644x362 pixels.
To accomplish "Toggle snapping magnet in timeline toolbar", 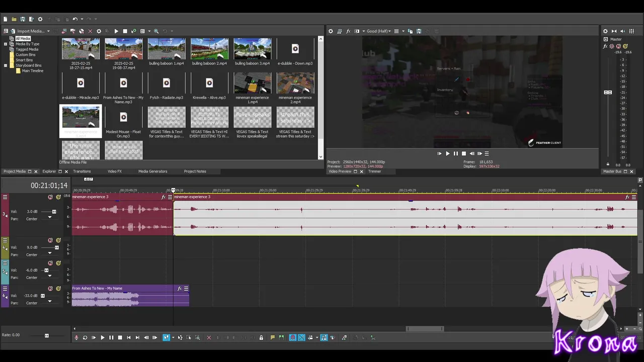I will pyautogui.click(x=292, y=337).
